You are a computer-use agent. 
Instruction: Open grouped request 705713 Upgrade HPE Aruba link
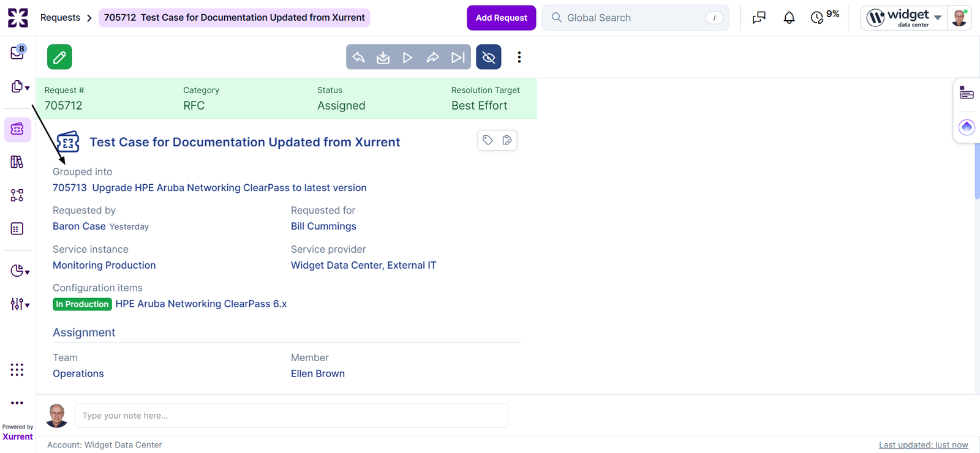point(209,188)
